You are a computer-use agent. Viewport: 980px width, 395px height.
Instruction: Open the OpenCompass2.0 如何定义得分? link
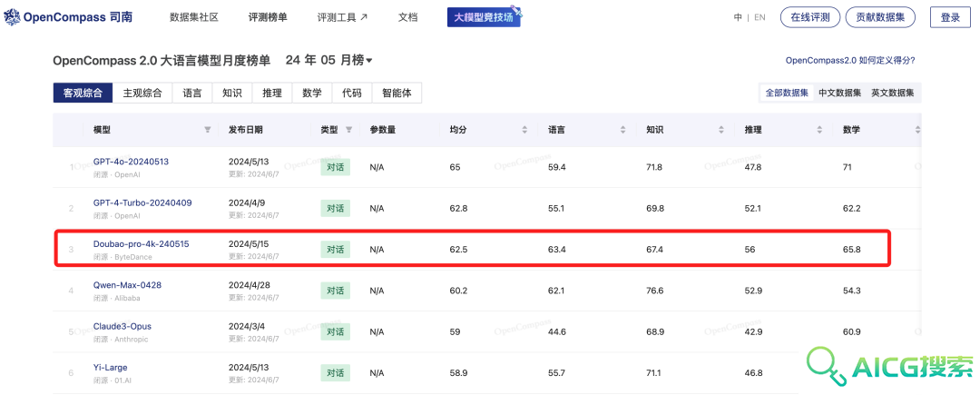click(x=850, y=61)
